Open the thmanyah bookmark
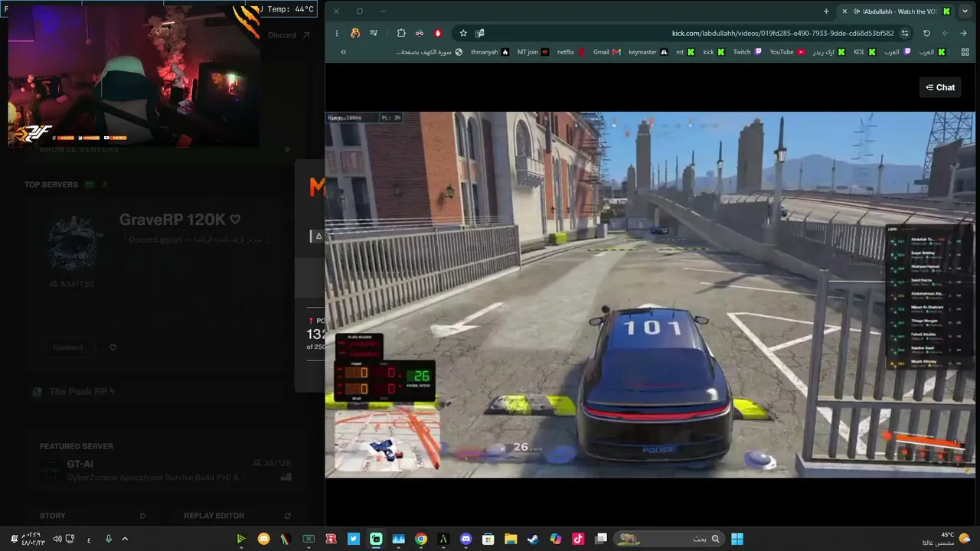The image size is (980, 551). pyautogui.click(x=490, y=52)
